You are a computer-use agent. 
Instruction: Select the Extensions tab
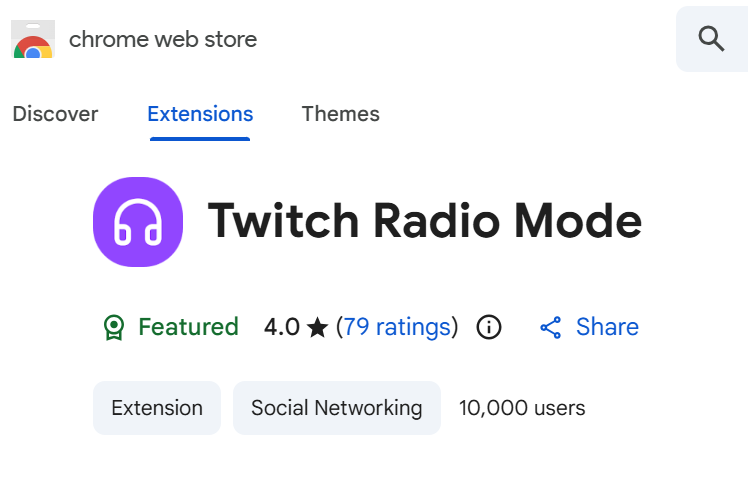pyautogui.click(x=200, y=114)
